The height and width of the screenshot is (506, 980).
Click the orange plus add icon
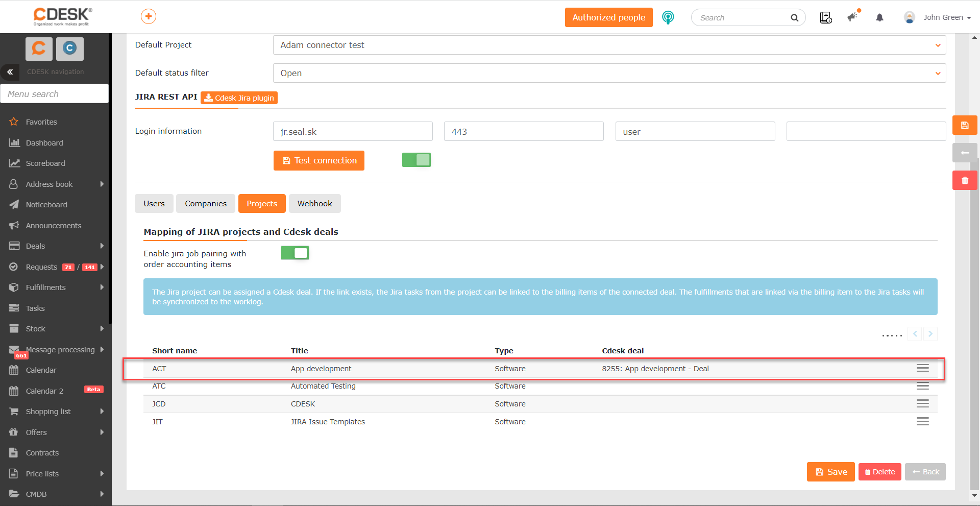149,16
